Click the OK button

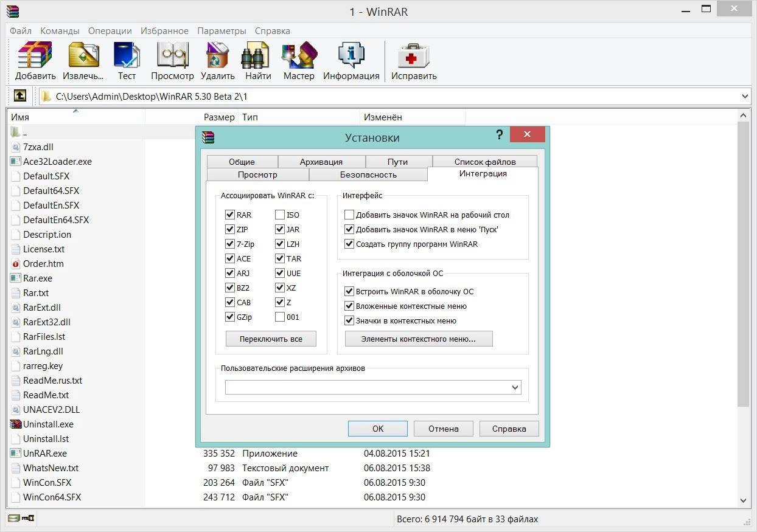tap(378, 429)
